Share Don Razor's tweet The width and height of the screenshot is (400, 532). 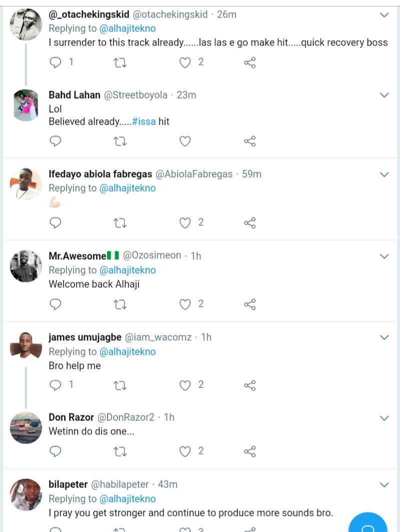250,451
